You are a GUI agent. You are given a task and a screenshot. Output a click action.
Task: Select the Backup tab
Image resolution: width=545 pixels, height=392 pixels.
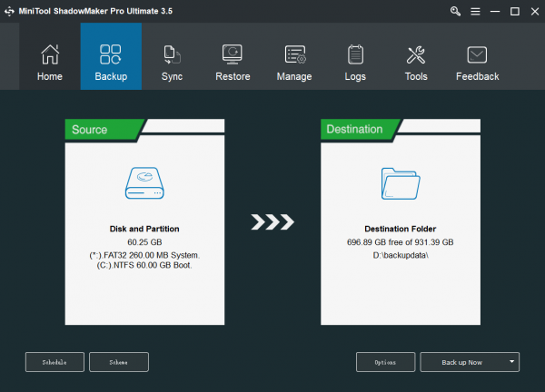click(111, 56)
